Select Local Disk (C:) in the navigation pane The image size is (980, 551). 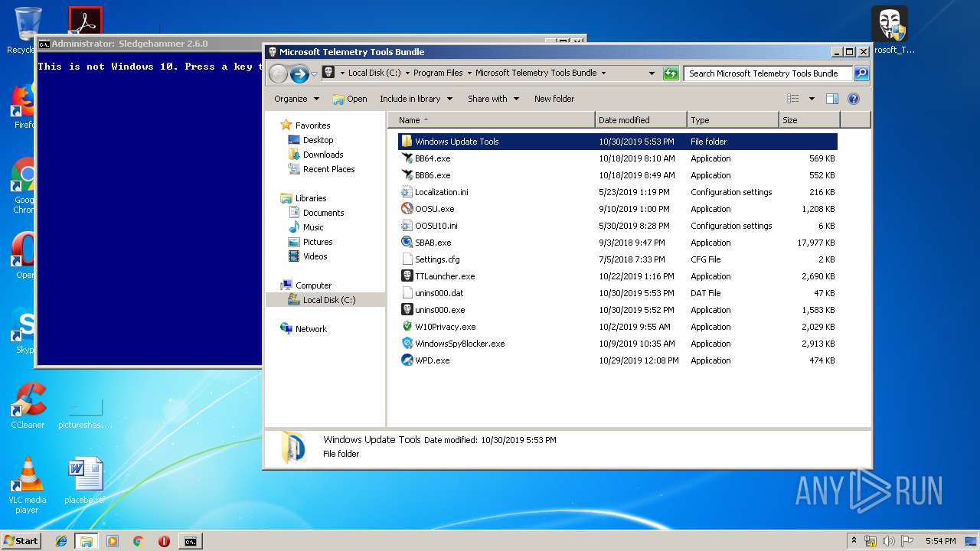click(329, 300)
